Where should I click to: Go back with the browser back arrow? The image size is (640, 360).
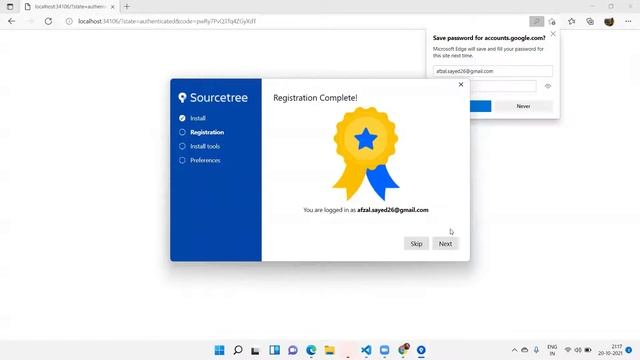tap(11, 21)
